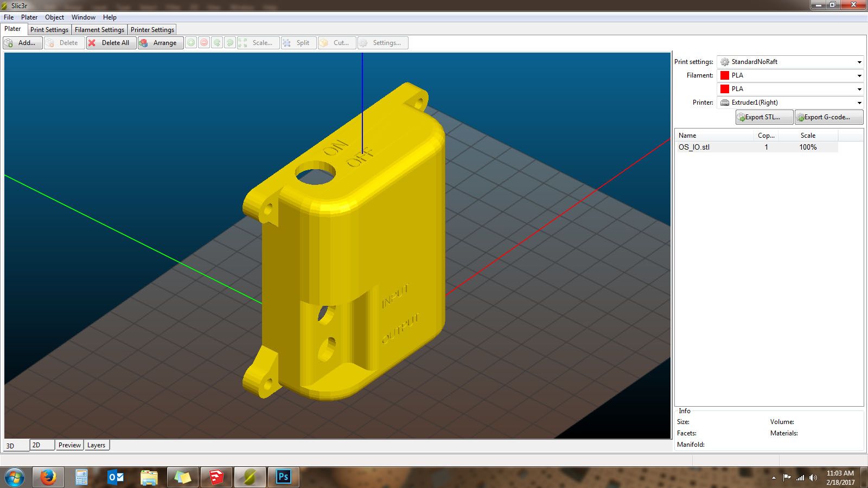Open the Plater menu
The image size is (868, 488).
click(x=29, y=17)
